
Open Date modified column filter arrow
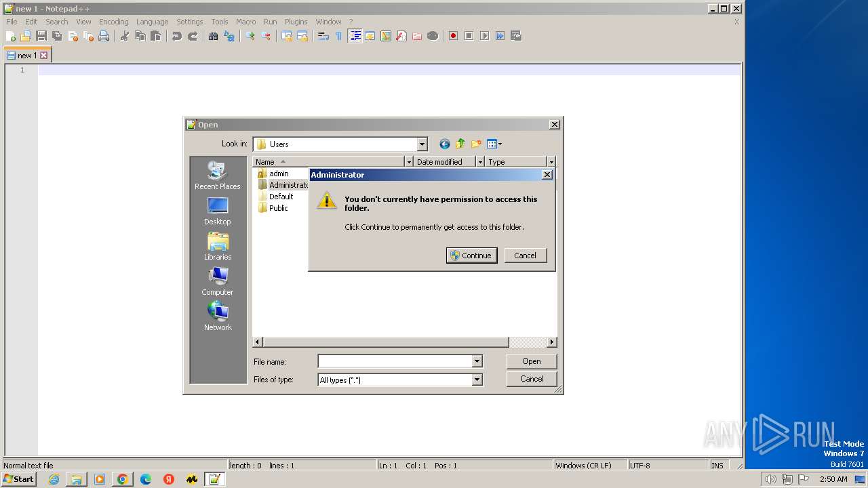(x=480, y=162)
